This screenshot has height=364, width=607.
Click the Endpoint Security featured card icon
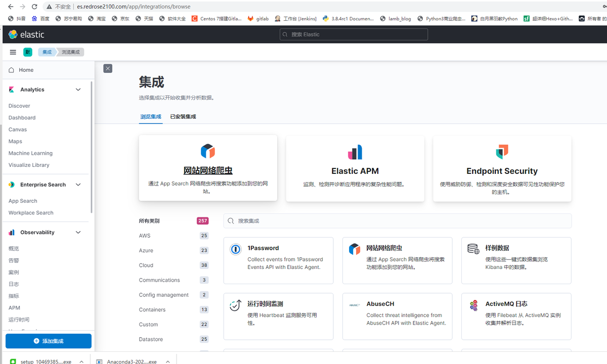502,152
